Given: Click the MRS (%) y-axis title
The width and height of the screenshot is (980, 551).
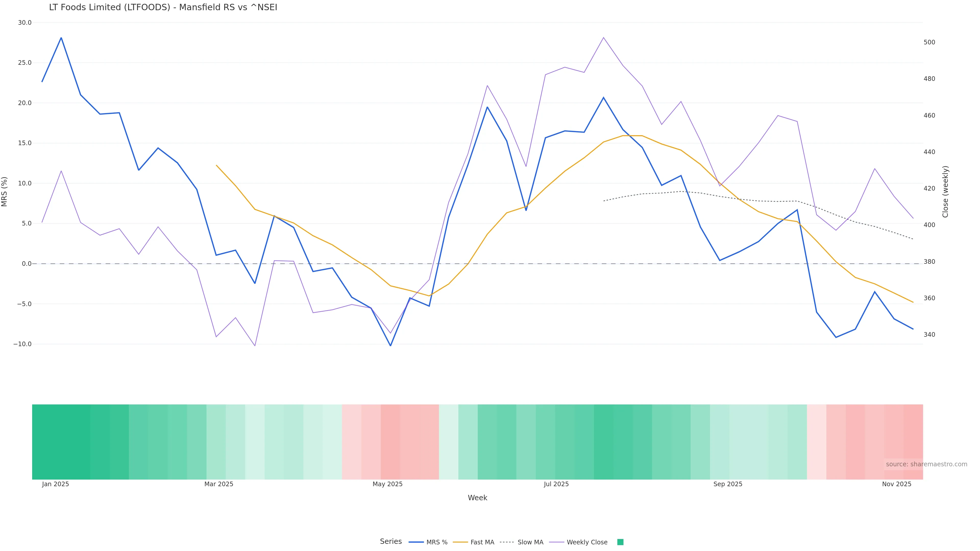Looking at the screenshot, I should 5,192.
